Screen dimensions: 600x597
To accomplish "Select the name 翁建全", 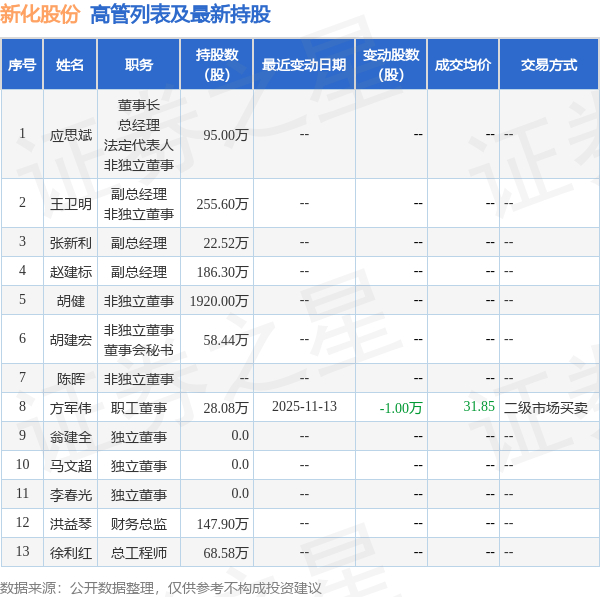I will tap(71, 437).
